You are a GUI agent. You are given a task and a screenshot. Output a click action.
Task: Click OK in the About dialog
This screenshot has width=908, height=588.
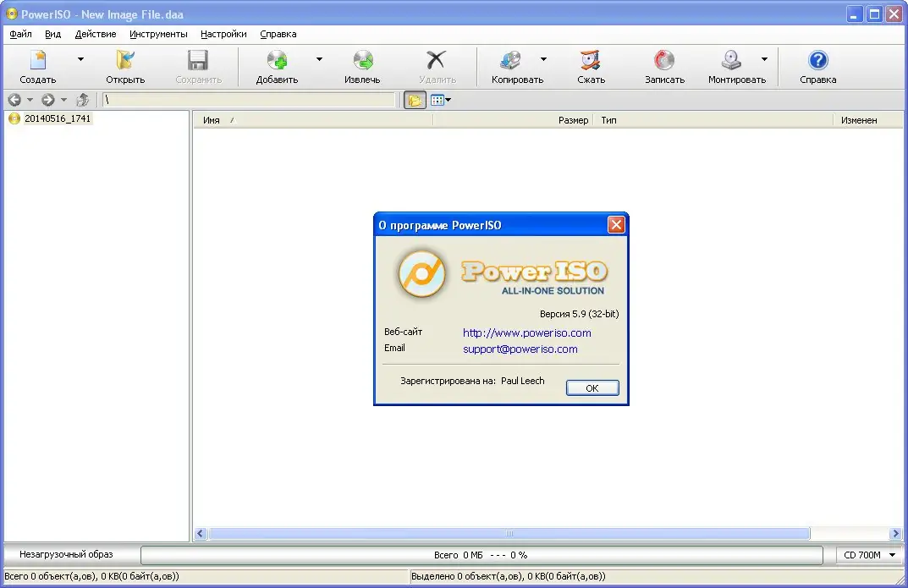(x=592, y=387)
